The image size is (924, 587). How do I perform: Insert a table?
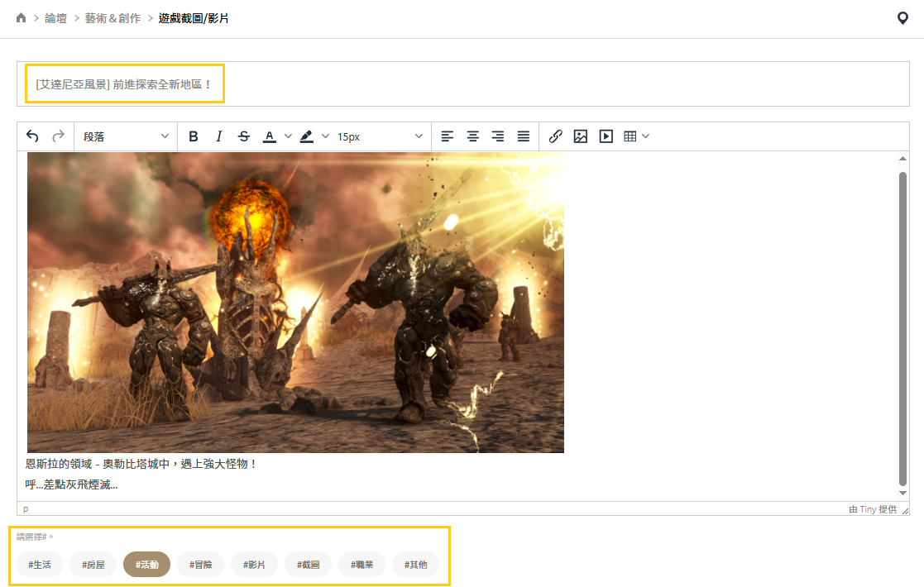coord(630,136)
